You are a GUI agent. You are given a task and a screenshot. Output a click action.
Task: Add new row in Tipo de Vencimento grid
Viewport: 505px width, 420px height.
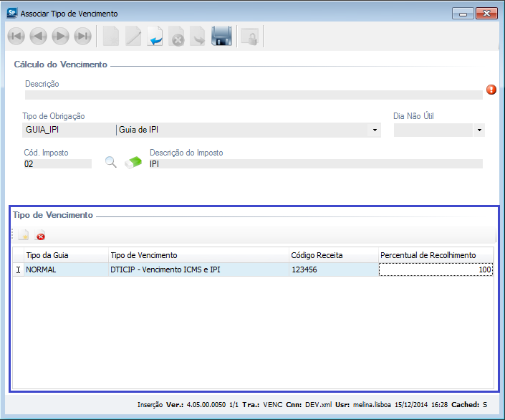tap(24, 235)
